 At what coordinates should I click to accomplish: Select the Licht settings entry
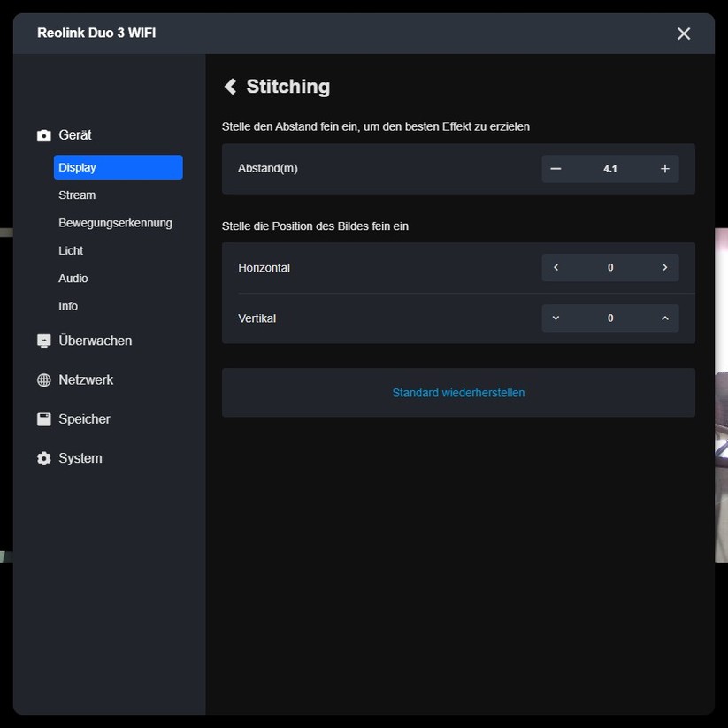[71, 250]
